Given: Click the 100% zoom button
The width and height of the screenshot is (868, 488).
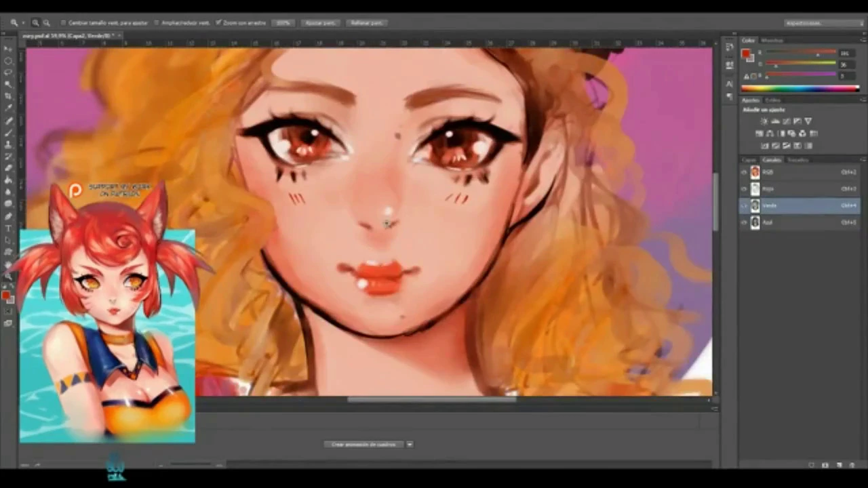Looking at the screenshot, I should [283, 23].
